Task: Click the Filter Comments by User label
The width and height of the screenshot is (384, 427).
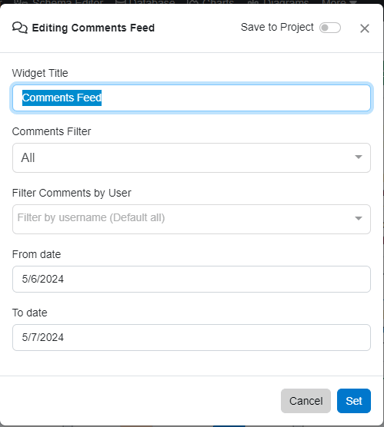Action: click(x=72, y=193)
